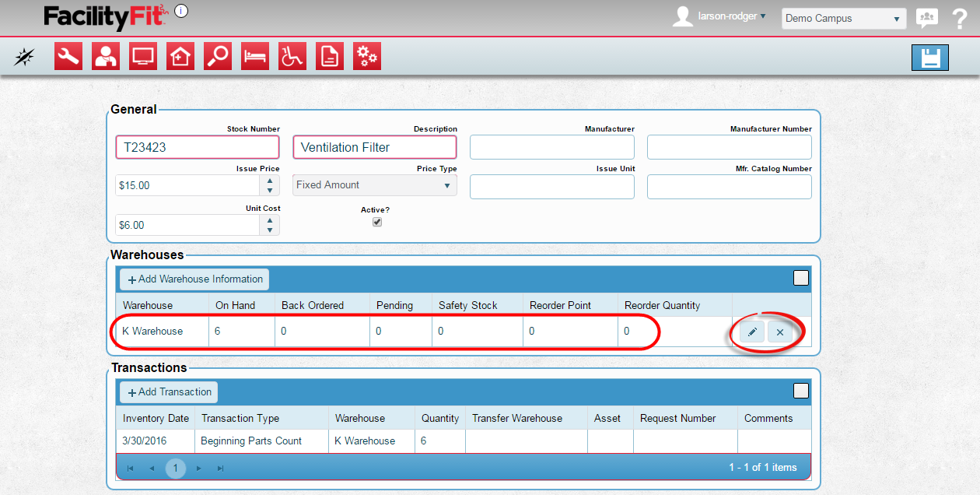Toggle the Active? checkbox
Viewport: 980px width, 495px height.
point(377,222)
